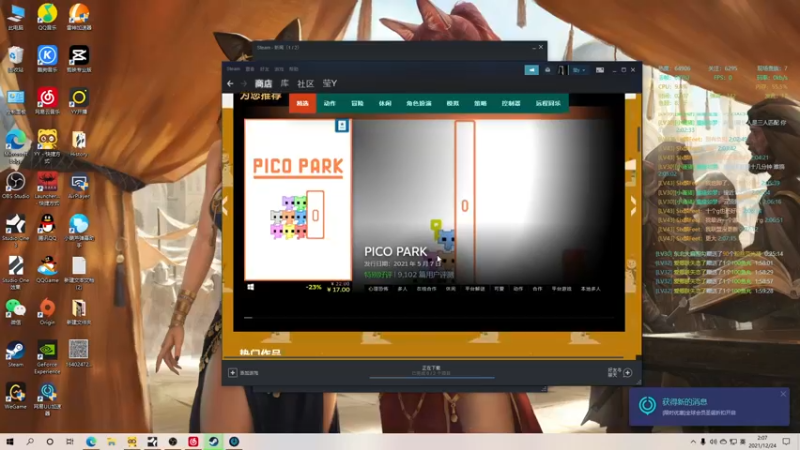Open Steam announcements megaphone button
Viewport: 800px width, 450px height.
[x=531, y=70]
